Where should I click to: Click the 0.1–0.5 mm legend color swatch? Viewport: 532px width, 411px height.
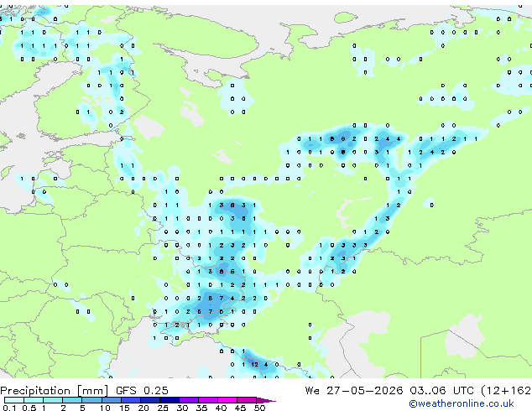(x=14, y=400)
